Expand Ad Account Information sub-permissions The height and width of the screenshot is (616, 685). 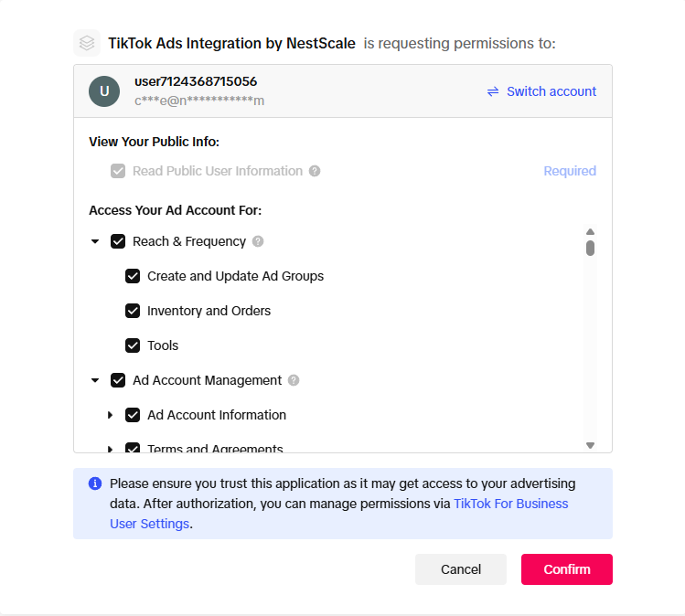(110, 415)
